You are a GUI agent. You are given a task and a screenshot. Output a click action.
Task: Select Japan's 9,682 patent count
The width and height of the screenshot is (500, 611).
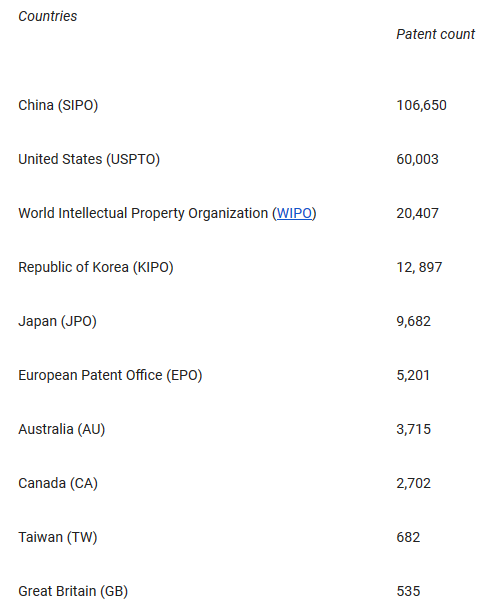pyautogui.click(x=413, y=321)
